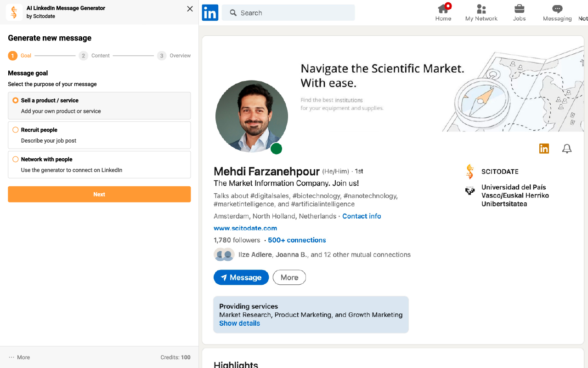Select the Recruit people option
The image size is (588, 368).
pyautogui.click(x=16, y=130)
